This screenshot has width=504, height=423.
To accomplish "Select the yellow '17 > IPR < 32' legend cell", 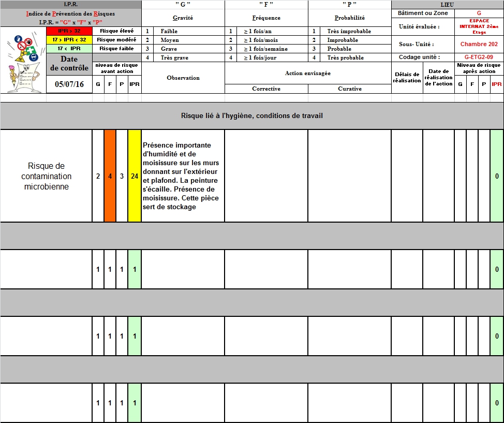I will tap(69, 40).
